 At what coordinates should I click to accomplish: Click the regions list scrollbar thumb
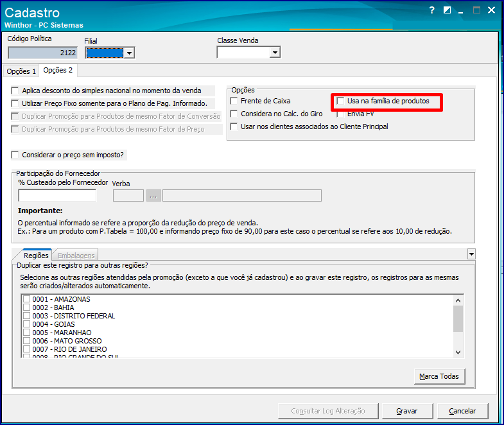point(458,318)
